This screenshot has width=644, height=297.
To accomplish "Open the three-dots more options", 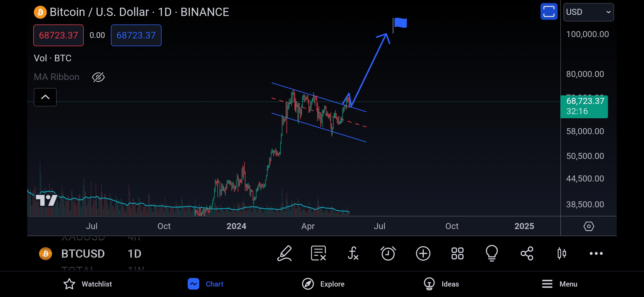I will point(596,254).
